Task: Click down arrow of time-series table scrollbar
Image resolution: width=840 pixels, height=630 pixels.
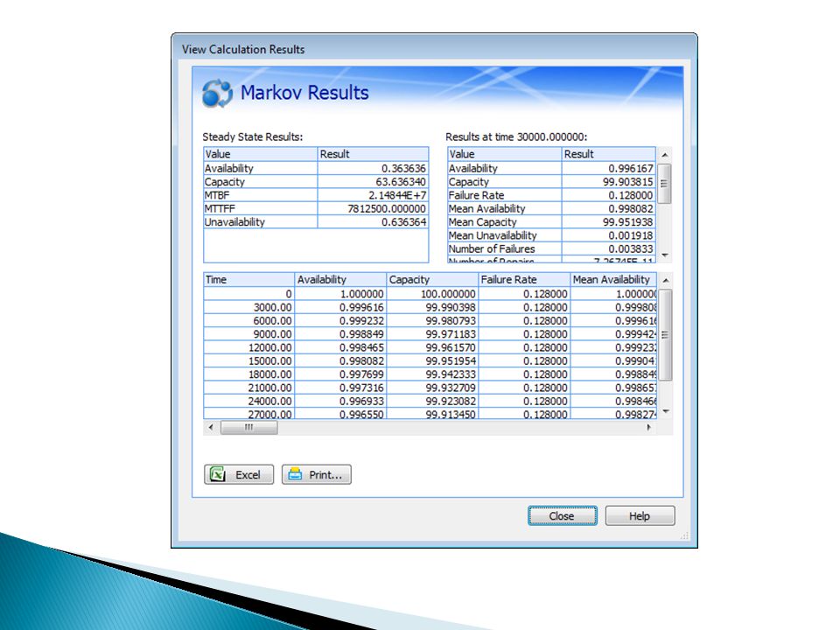Action: (665, 412)
